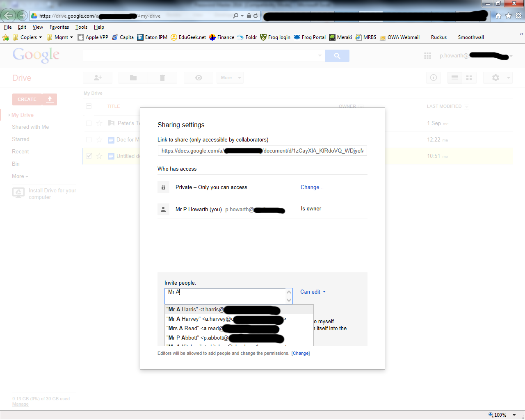The image size is (525, 420).
Task: Star the Doc for M document
Action: tap(99, 140)
